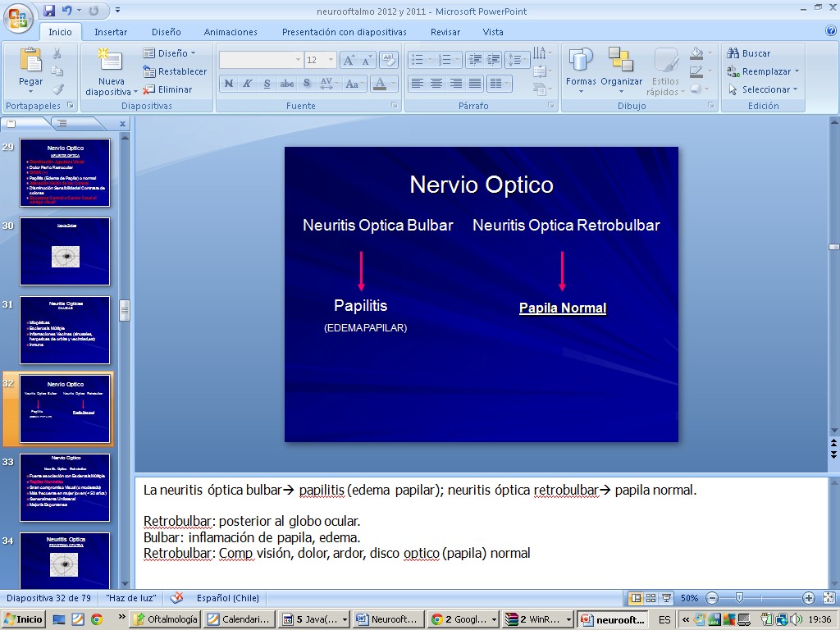Image resolution: width=840 pixels, height=630 pixels.
Task: Click the Pegar paste icon
Action: tap(30, 62)
